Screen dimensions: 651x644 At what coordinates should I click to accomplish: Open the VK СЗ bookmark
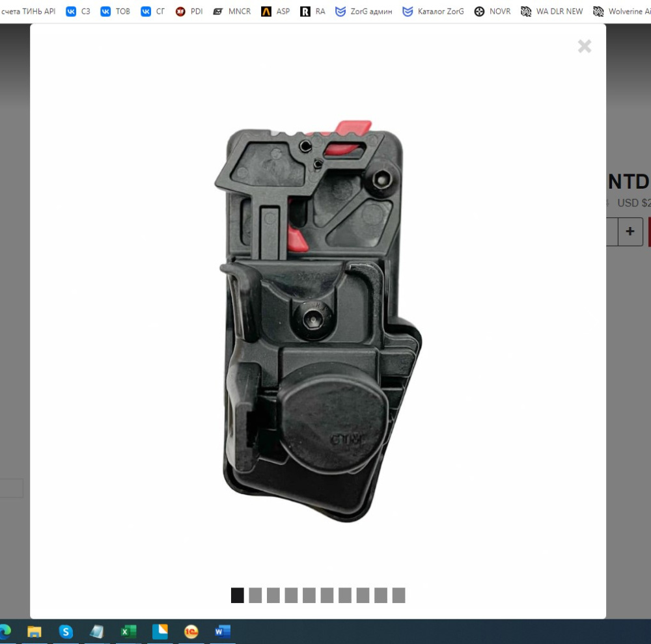[78, 12]
